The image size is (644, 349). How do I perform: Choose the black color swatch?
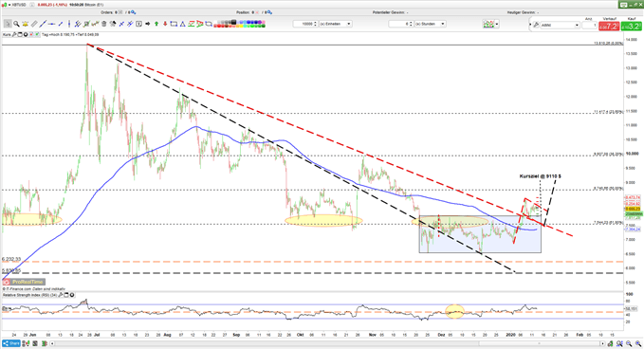[x=233, y=22]
